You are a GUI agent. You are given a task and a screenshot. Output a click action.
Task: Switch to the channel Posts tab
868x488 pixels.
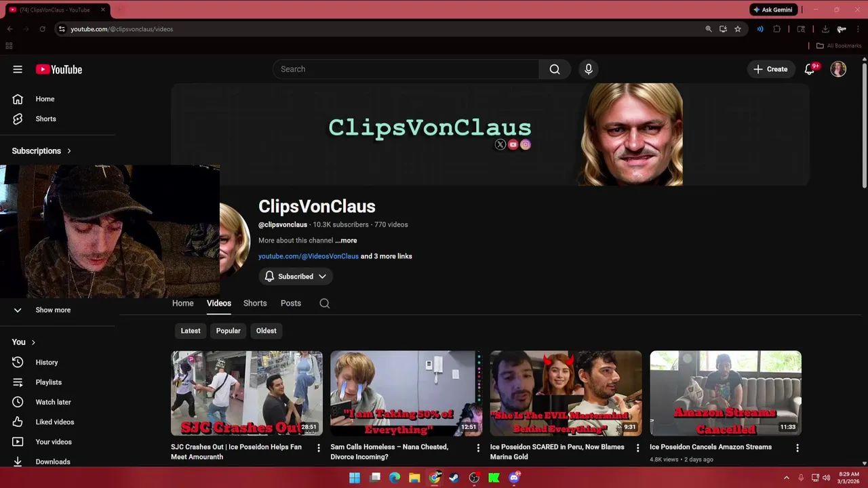click(291, 303)
